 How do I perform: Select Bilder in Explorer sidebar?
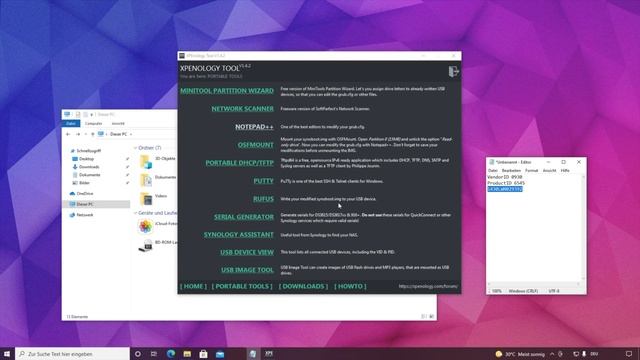point(84,183)
